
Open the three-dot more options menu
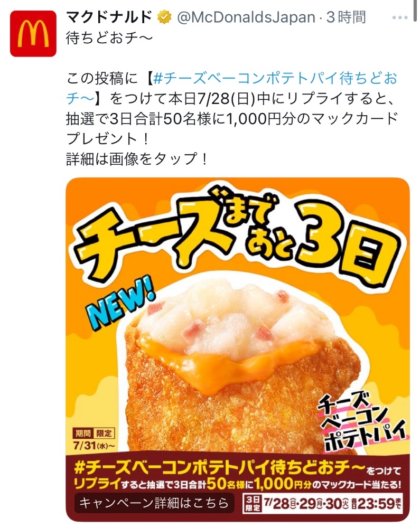click(400, 18)
